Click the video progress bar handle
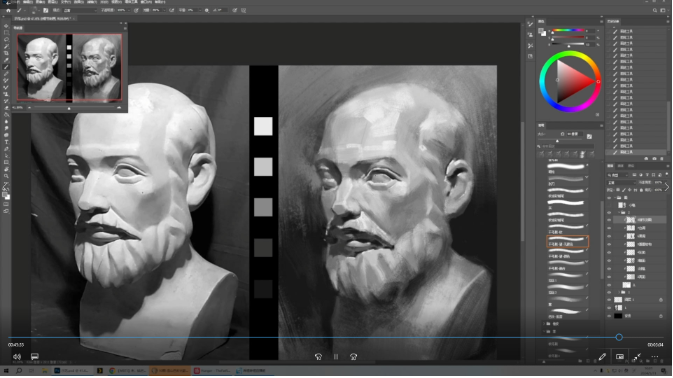673x378 pixels. (619, 338)
